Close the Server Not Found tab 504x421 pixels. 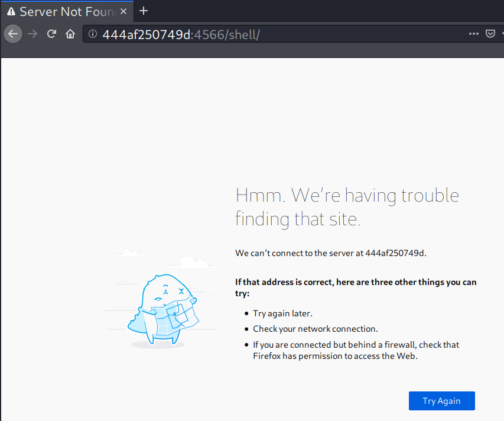tap(122, 11)
